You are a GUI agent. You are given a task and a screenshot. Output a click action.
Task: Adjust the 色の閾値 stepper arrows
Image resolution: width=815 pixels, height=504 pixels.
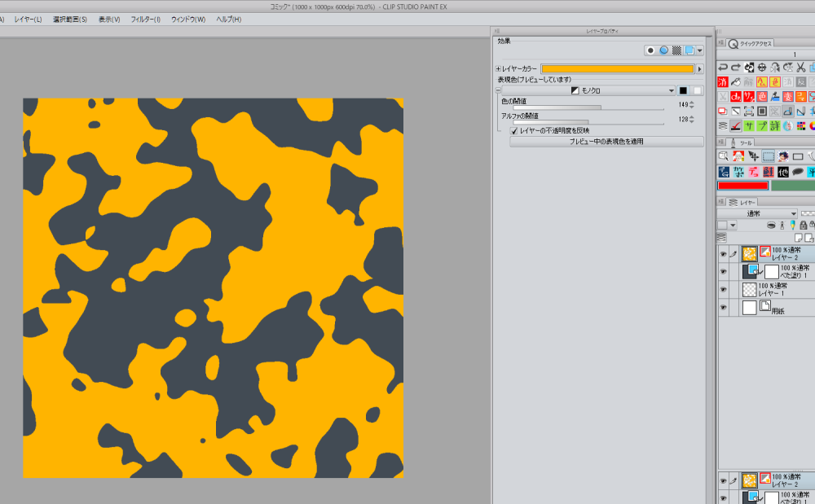point(691,104)
